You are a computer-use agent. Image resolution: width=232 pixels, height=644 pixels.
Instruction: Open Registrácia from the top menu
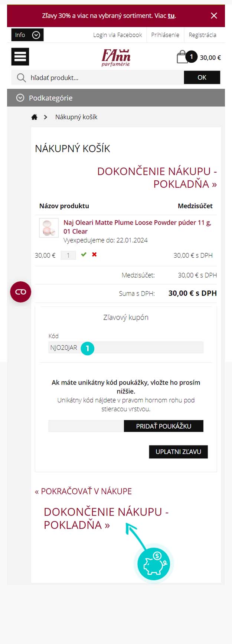click(x=202, y=35)
